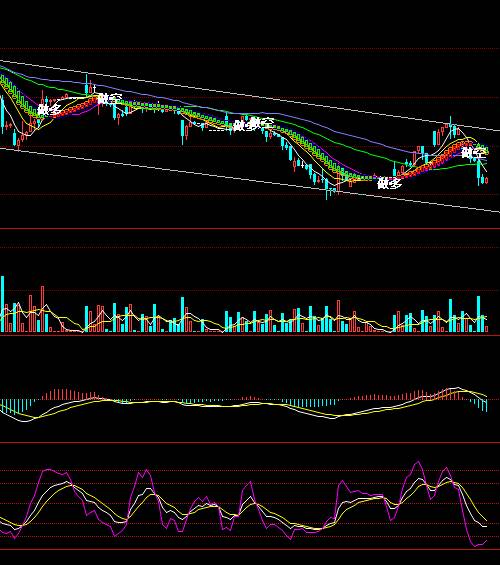The image size is (500, 565).
Task: Click the "做空" label beside the earliest price peak
Action: 110,99
